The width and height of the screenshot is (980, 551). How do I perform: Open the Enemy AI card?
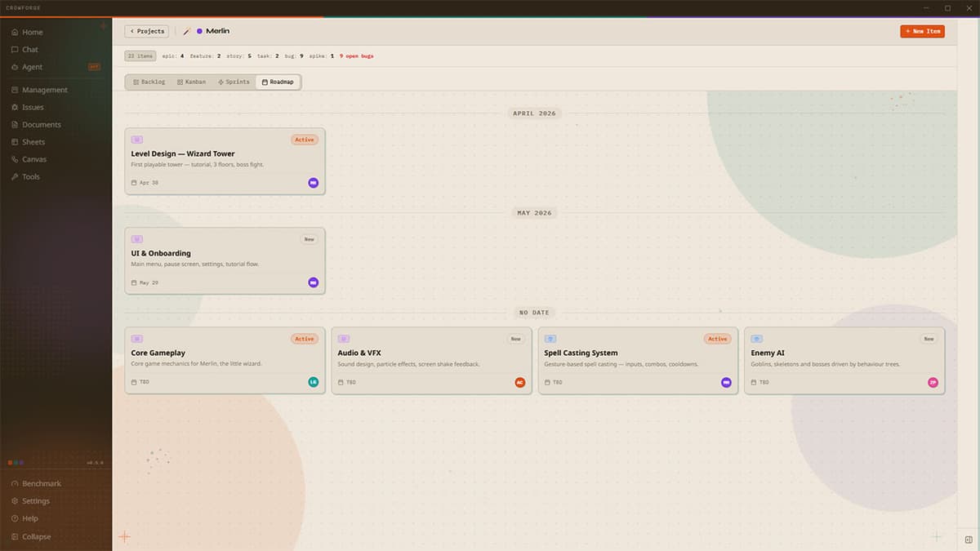(x=844, y=361)
